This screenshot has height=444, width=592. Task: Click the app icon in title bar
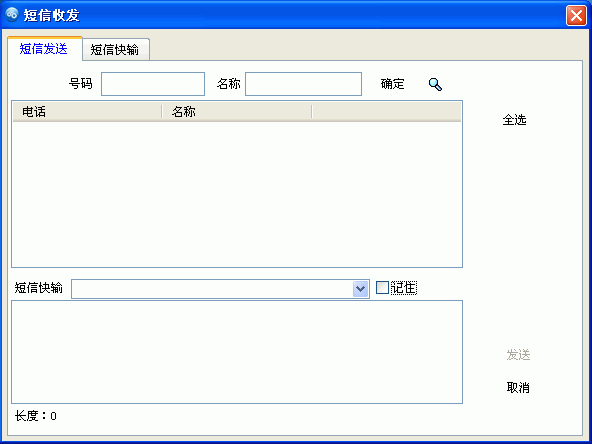coord(12,15)
